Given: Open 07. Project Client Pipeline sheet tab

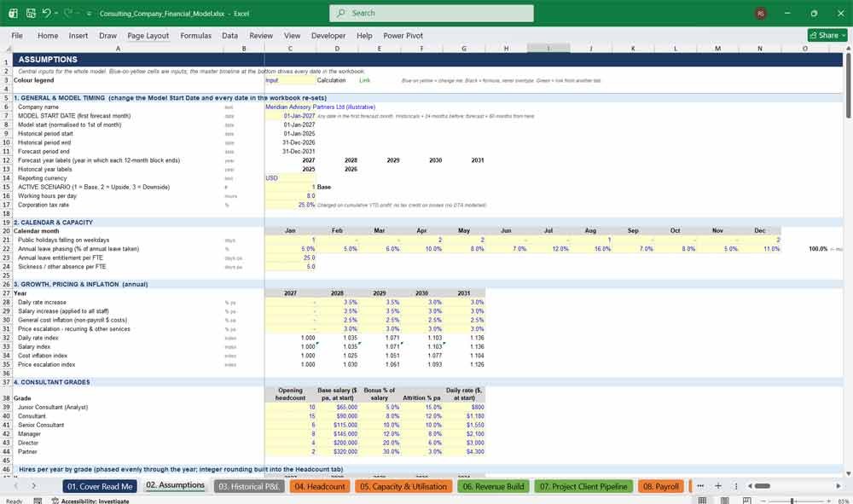Looking at the screenshot, I should [x=583, y=487].
